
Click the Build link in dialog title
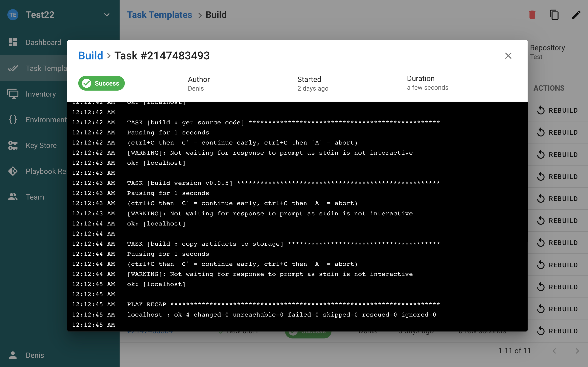(91, 56)
